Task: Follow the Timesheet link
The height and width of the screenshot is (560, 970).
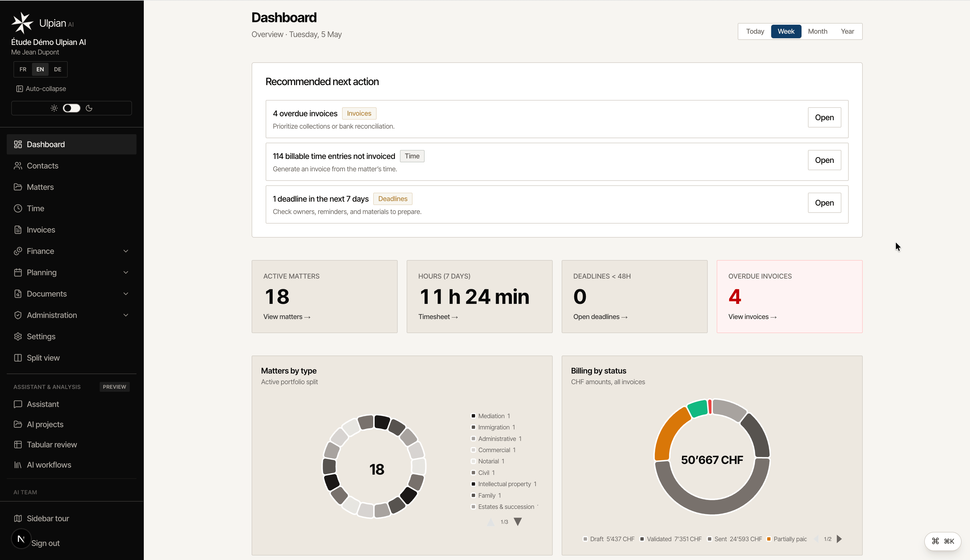Action: coord(438,317)
